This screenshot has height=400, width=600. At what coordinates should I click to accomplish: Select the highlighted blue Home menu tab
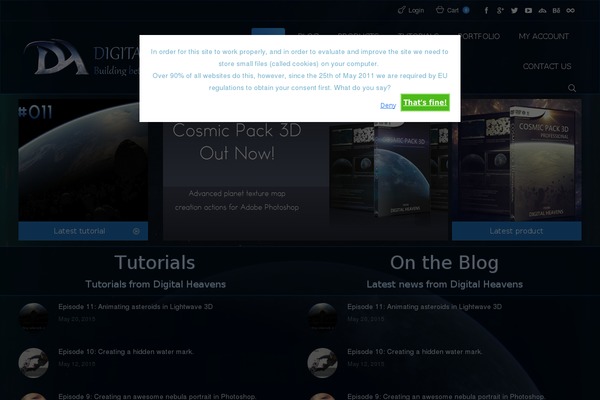click(x=268, y=31)
